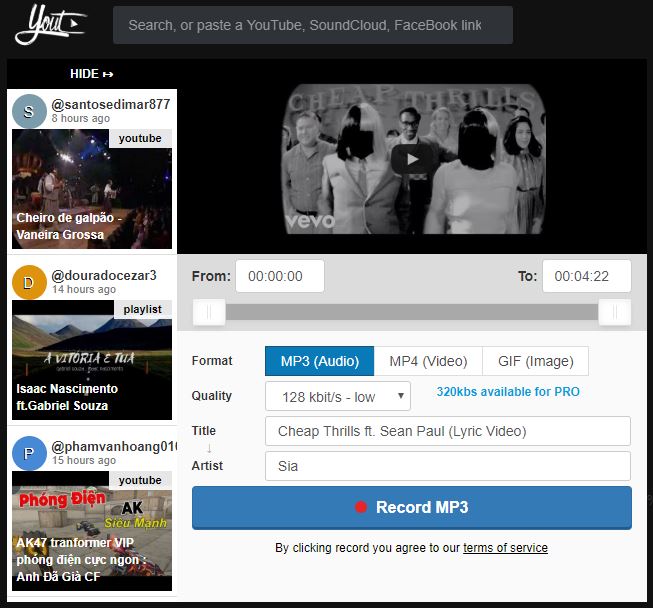Screen dimensions: 653x608
Task: Click the @santosedimar877 username
Action: (x=111, y=104)
